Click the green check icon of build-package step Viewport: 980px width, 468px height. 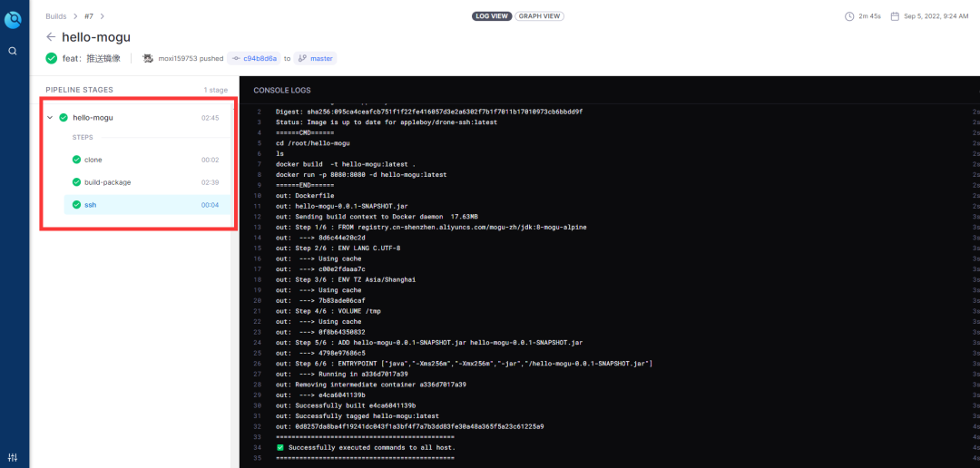click(x=76, y=182)
